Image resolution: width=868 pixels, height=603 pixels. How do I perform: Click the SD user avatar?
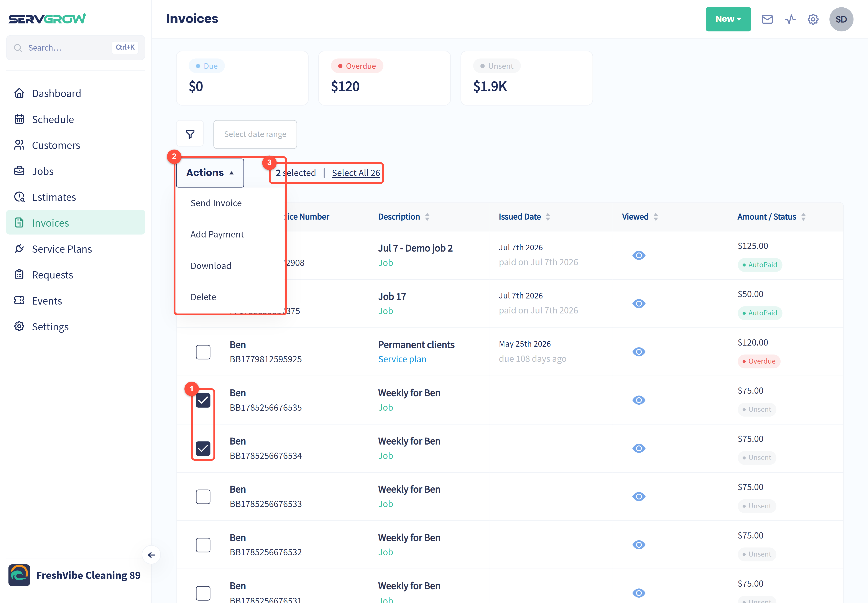[841, 19]
